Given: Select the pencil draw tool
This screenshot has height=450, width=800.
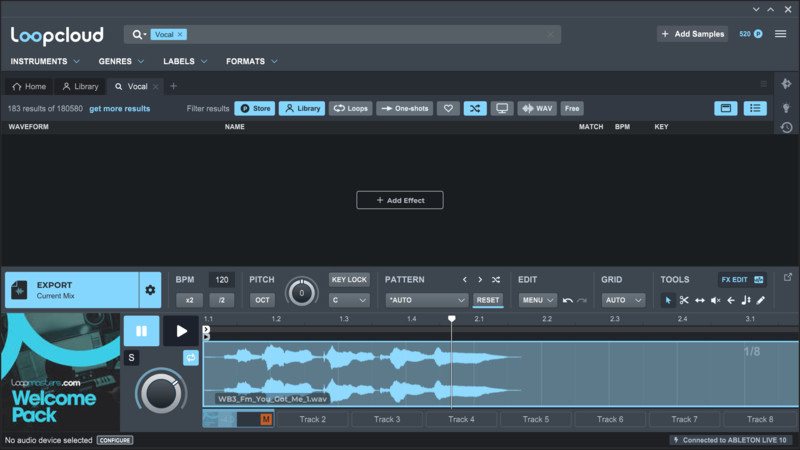Looking at the screenshot, I should 761,300.
